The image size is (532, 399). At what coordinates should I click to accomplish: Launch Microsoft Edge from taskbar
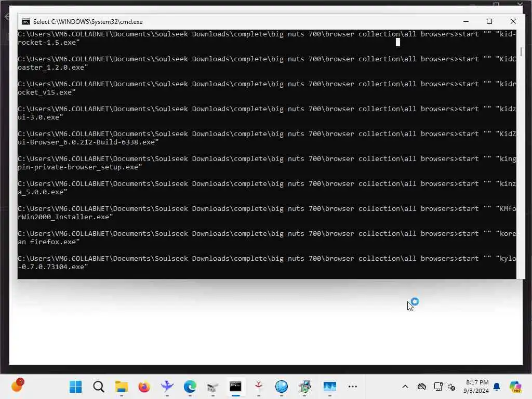[x=190, y=387]
